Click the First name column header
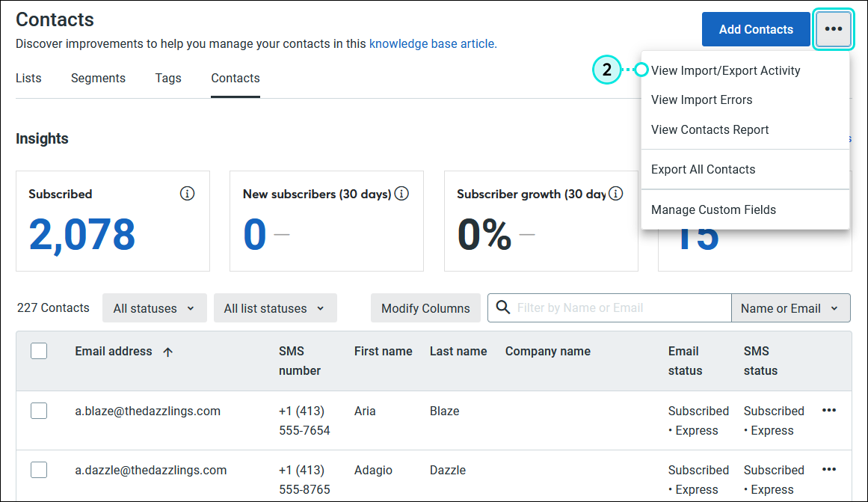The image size is (868, 502). (x=383, y=352)
